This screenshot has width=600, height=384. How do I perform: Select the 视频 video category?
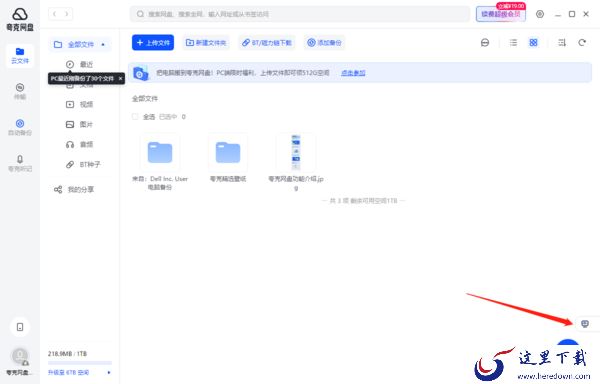point(80,104)
